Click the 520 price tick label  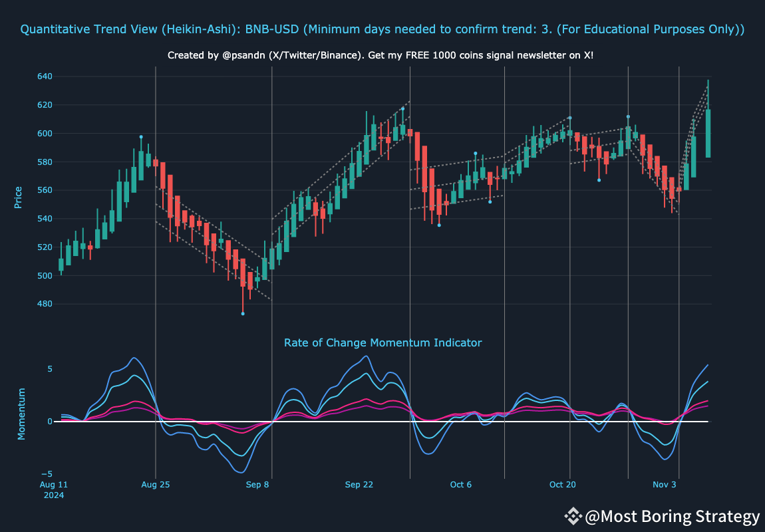click(45, 247)
